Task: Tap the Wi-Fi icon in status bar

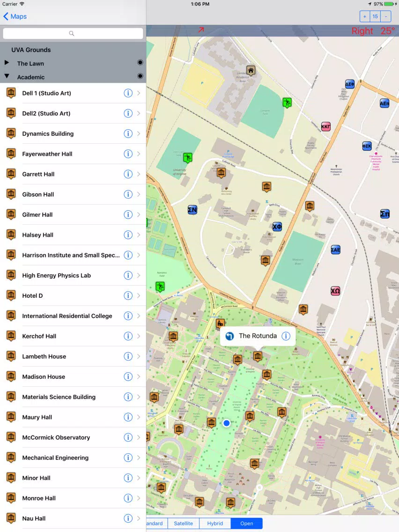Action: (22, 4)
